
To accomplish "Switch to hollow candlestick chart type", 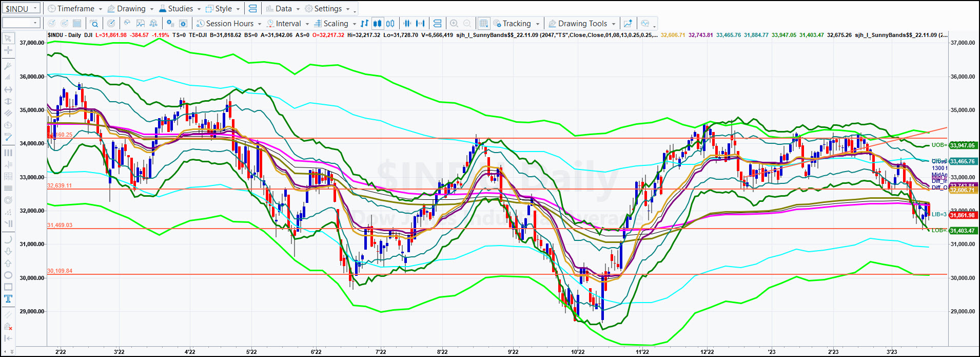I will [x=390, y=23].
